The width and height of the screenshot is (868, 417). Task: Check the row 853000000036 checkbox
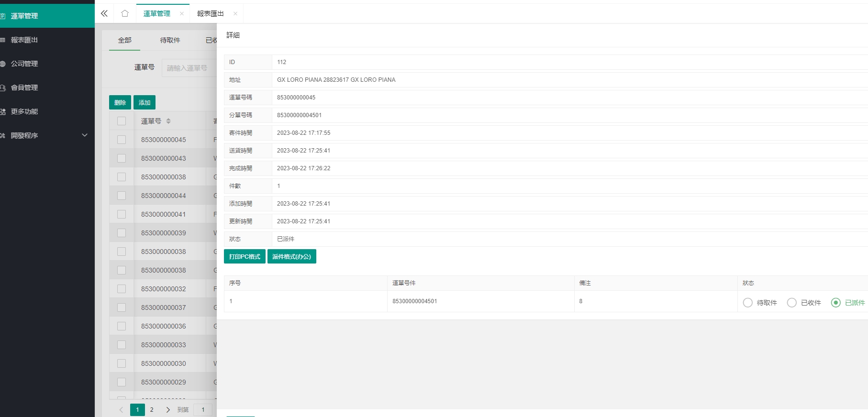[122, 326]
